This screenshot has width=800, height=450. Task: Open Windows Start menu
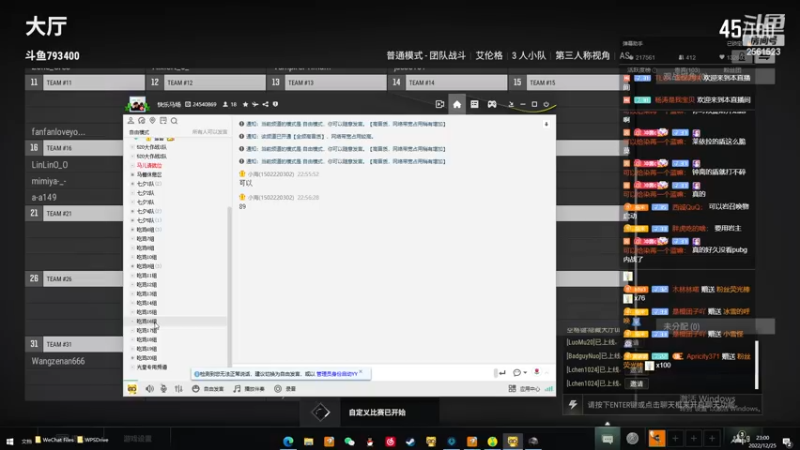coord(10,441)
